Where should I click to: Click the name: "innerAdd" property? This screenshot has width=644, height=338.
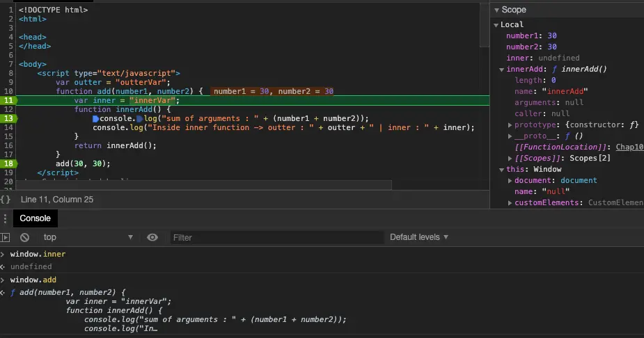[x=551, y=92]
